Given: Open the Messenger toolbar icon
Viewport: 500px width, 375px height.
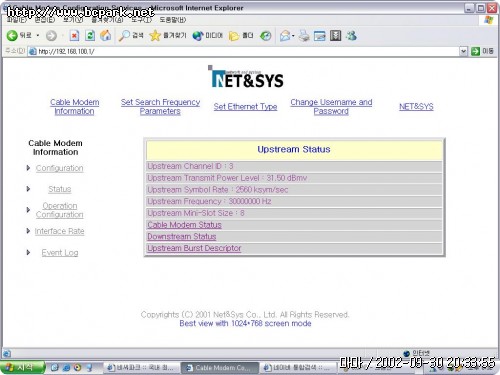Looking at the screenshot, I should tap(351, 35).
